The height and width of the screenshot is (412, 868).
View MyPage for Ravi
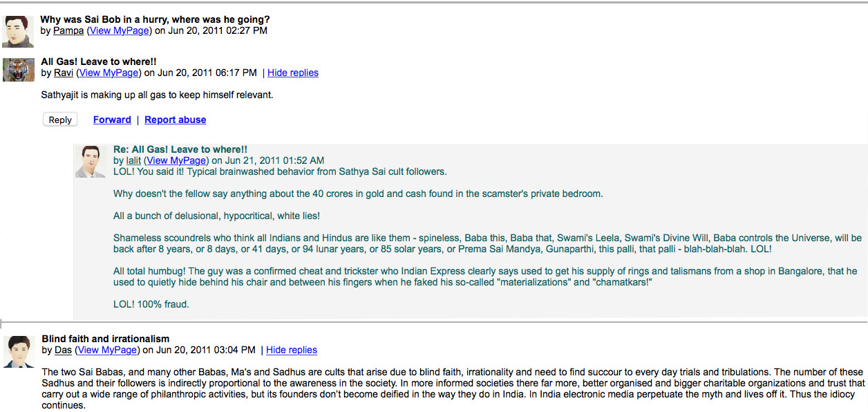[109, 73]
